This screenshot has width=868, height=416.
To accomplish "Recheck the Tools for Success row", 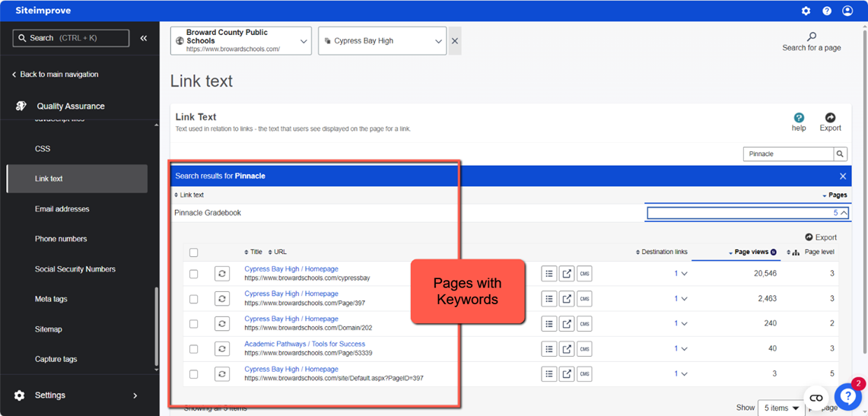I will pyautogui.click(x=222, y=348).
